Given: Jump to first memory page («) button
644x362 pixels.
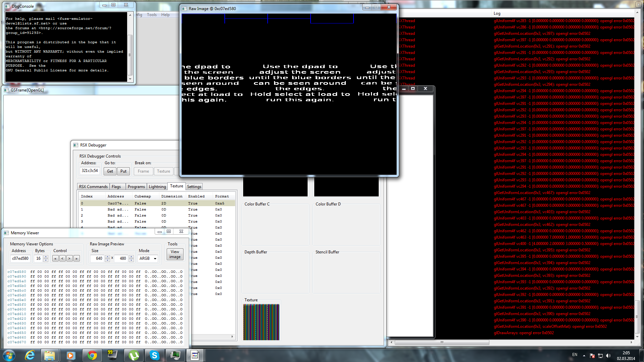Looking at the screenshot, I should [55, 258].
